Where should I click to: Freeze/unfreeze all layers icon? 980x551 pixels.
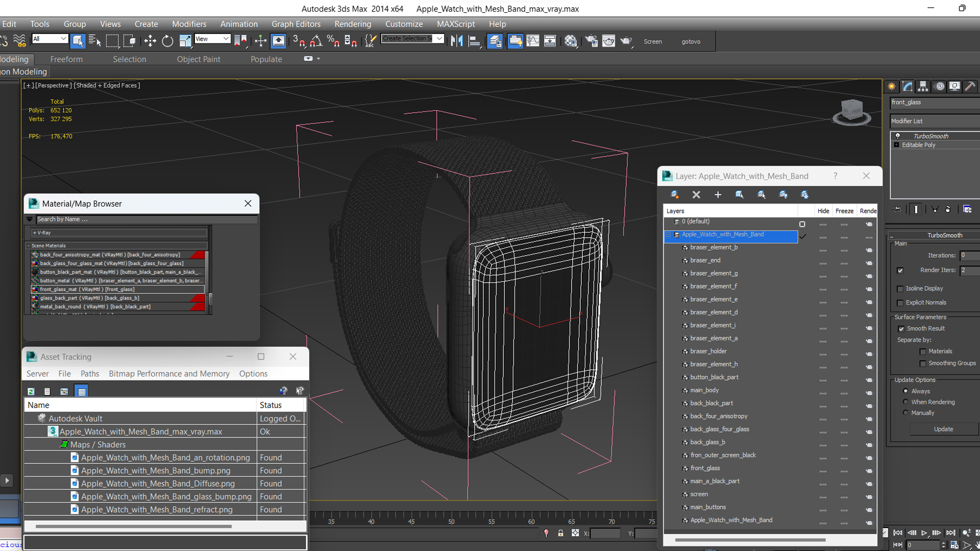coord(804,194)
